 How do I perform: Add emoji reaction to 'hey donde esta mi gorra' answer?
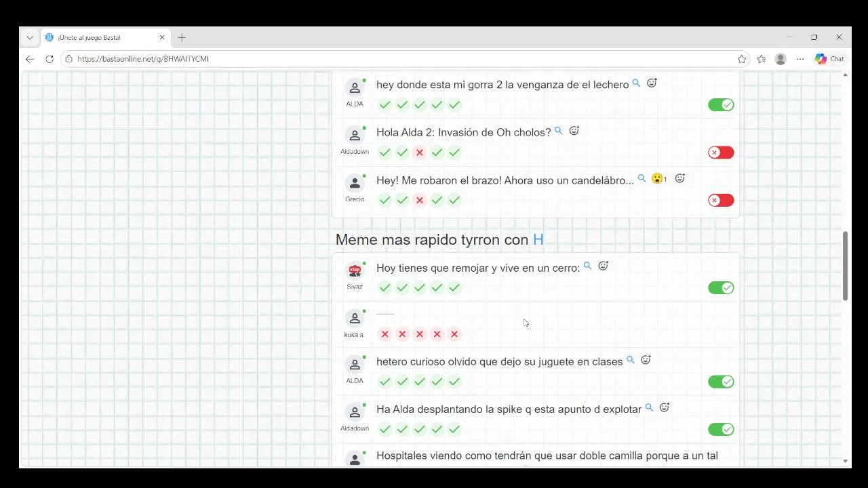click(x=652, y=83)
